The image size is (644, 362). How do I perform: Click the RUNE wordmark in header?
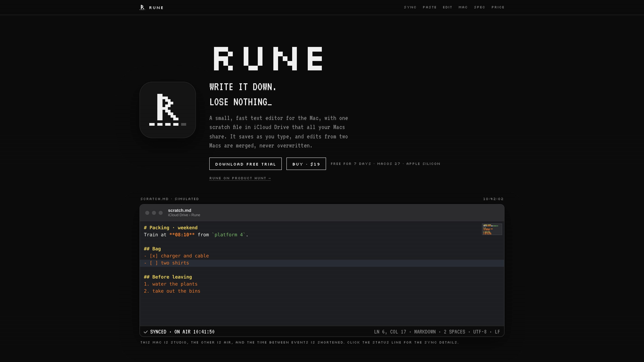tap(156, 8)
